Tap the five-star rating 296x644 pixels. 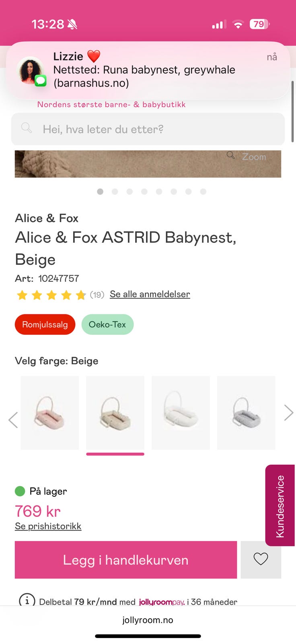pos(51,295)
